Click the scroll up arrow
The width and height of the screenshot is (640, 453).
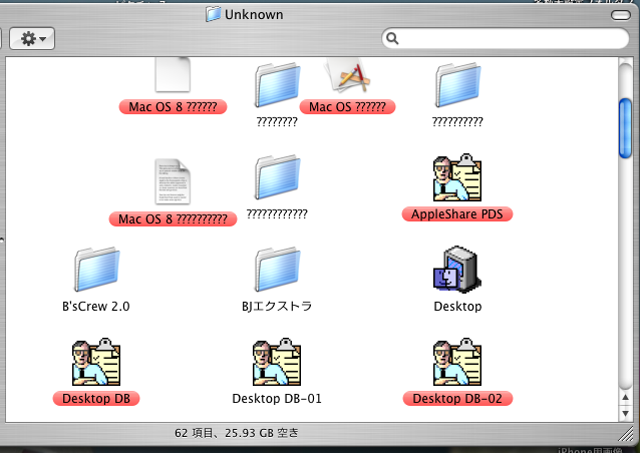625,397
